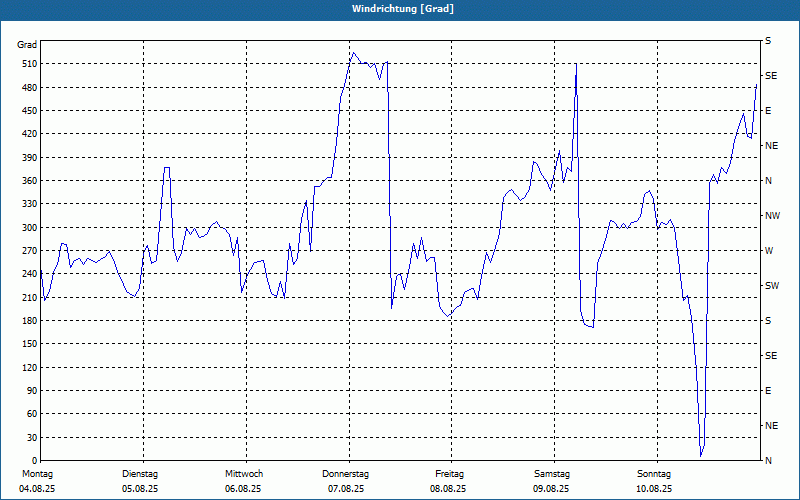The height and width of the screenshot is (500, 800).
Task: Select the 450 y-axis value
Action: 29,111
